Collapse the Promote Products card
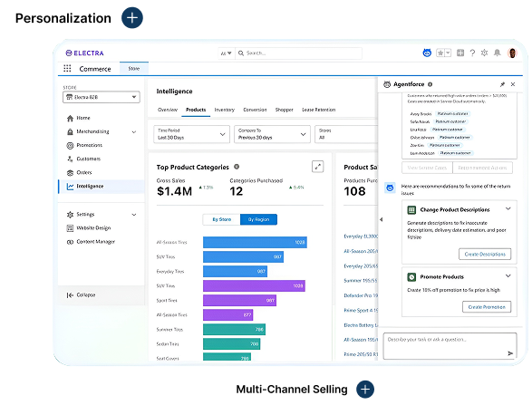Image resolution: width=532 pixels, height=405 pixels. 508,276
